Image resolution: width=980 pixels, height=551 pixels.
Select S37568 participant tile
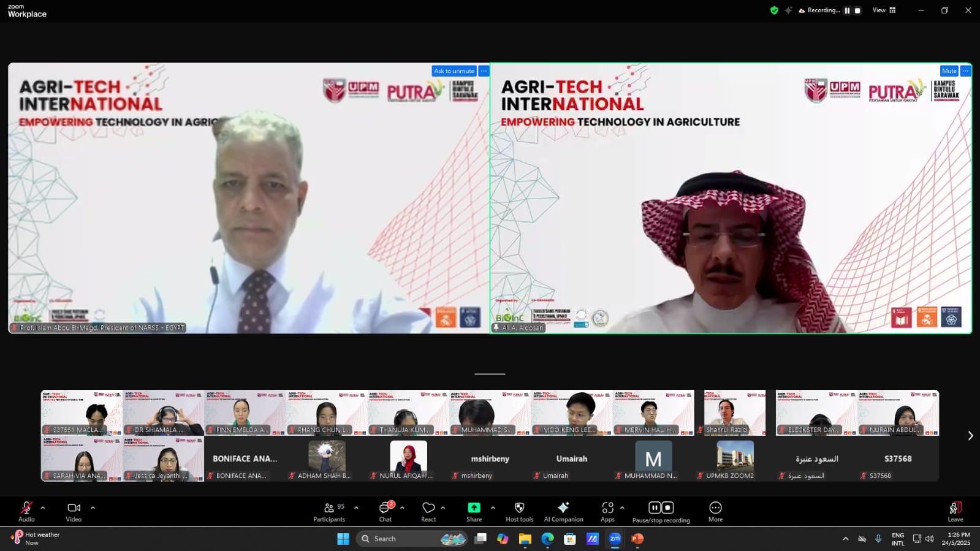(x=898, y=458)
